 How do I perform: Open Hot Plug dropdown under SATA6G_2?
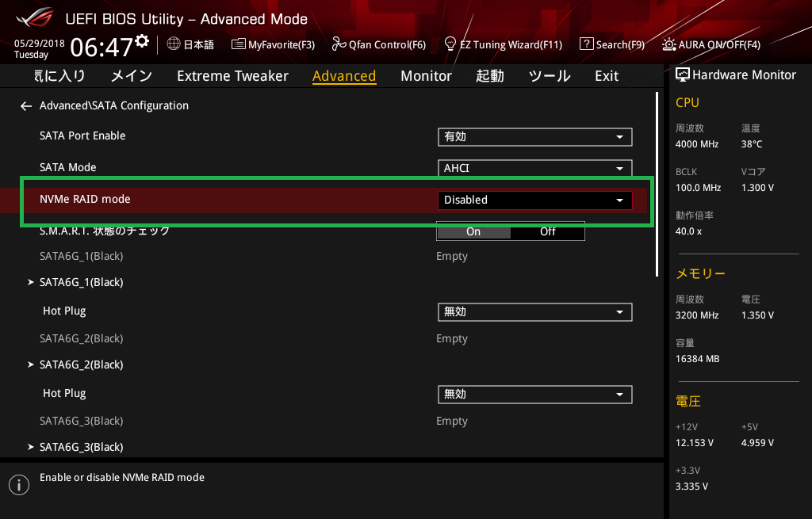coord(535,395)
